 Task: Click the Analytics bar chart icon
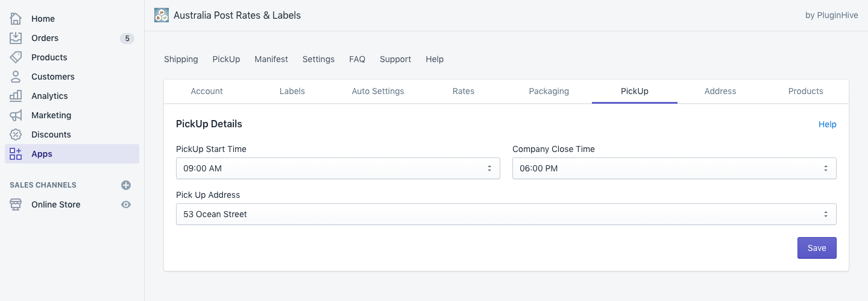coord(16,96)
